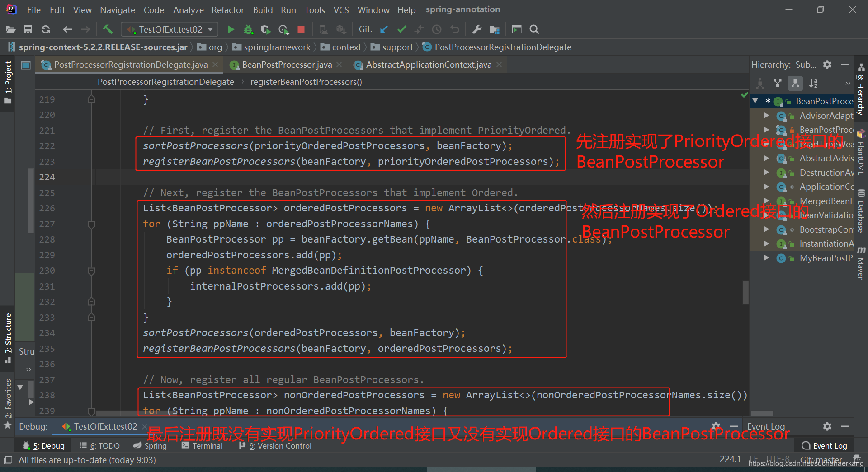The image size is (868, 472).
Task: Close the PostProcessorRegistrationDelegate.java tab
Action: pyautogui.click(x=216, y=65)
